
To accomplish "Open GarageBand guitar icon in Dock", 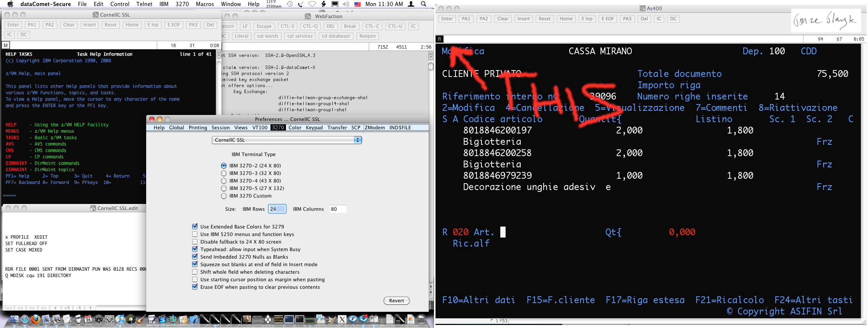I will (x=141, y=319).
